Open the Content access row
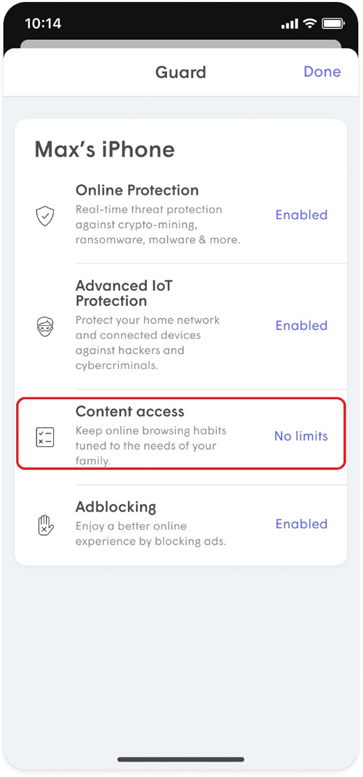Screen dimensions: 363x777 point(181,434)
